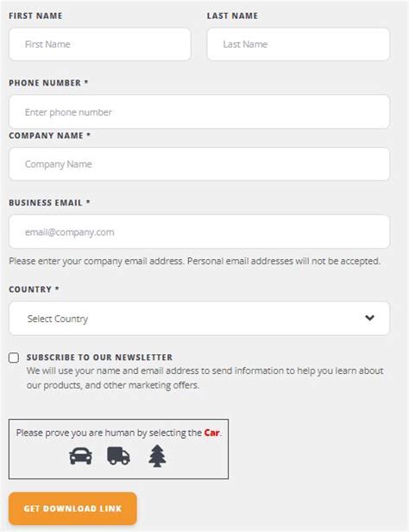Click the LAST NAME field label
The height and width of the screenshot is (532, 409).
coord(232,16)
